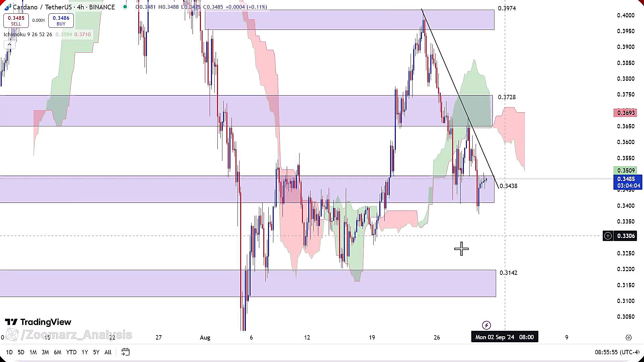The width and height of the screenshot is (644, 362).
Task: Select the 1D time range
Action: pos(9,352)
